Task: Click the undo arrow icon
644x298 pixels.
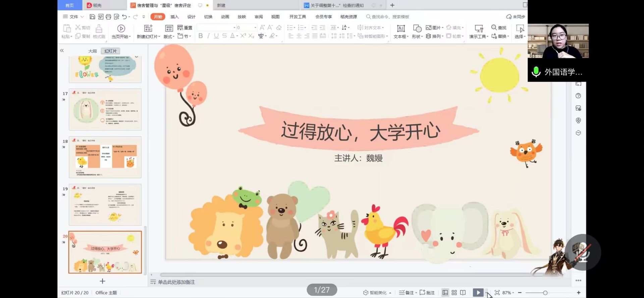Action: click(x=124, y=17)
